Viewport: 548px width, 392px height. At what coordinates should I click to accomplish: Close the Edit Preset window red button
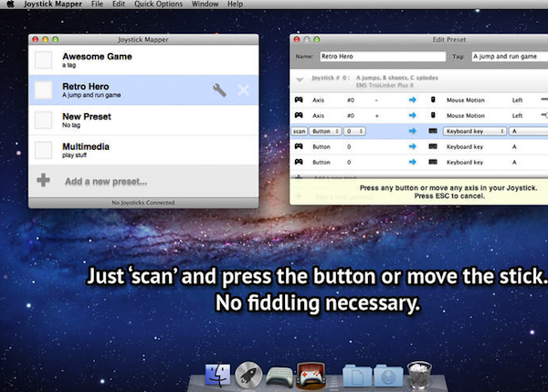[x=297, y=39]
